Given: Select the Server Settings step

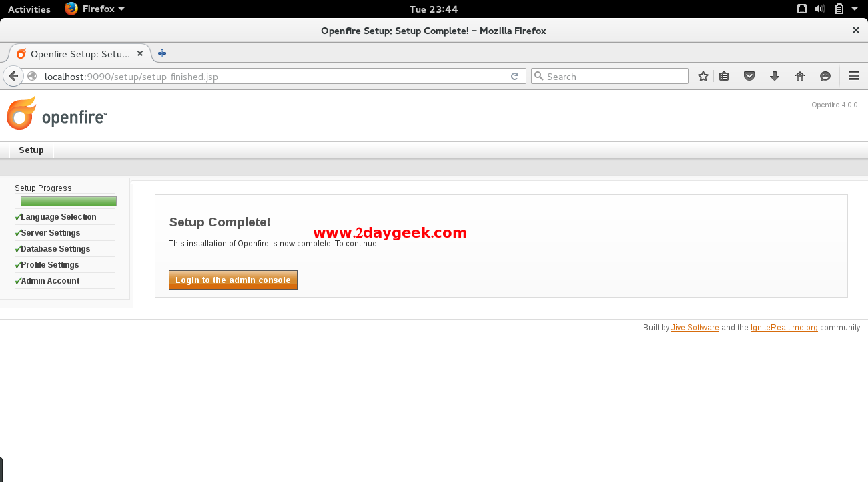Looking at the screenshot, I should pos(50,233).
